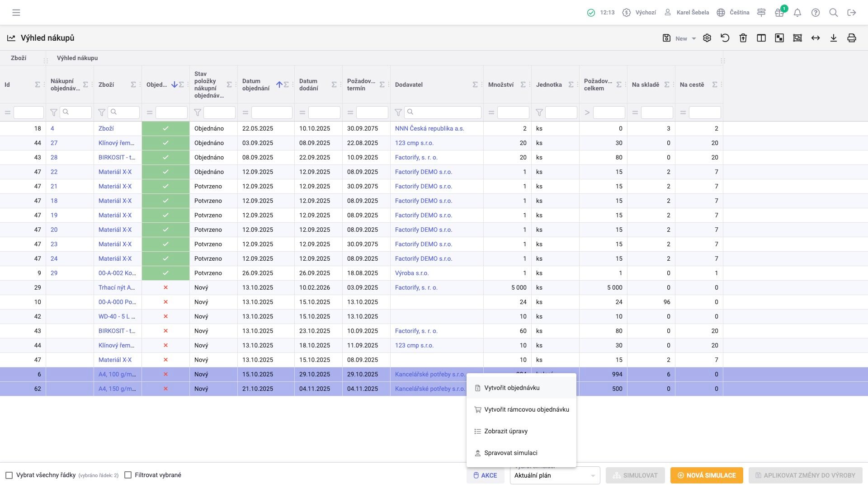The width and height of the screenshot is (868, 488).
Task: Select 'Vytvořit objednávku' menu item
Action: (512, 388)
